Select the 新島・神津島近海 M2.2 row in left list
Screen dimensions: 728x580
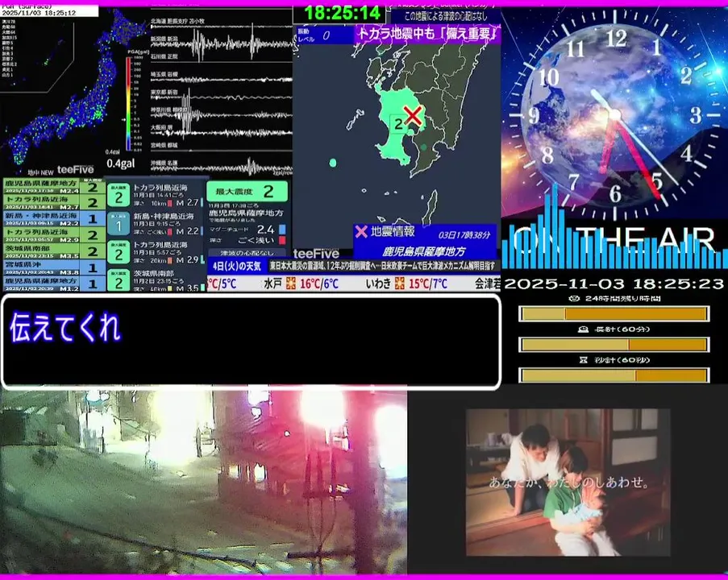[54, 218]
